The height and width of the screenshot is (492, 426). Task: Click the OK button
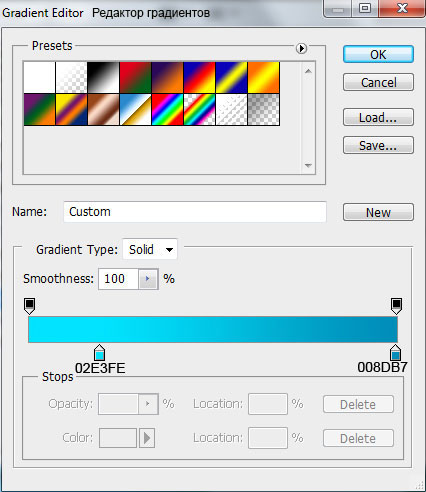tap(378, 54)
